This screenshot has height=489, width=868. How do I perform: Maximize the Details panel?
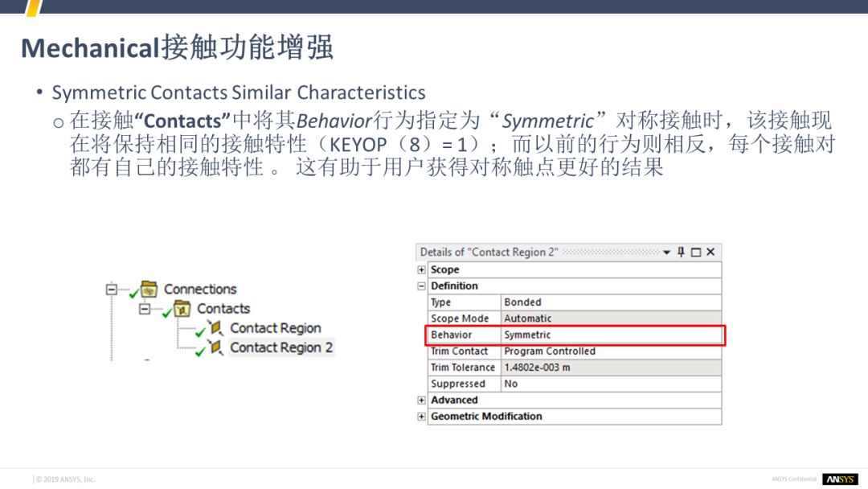coord(695,253)
